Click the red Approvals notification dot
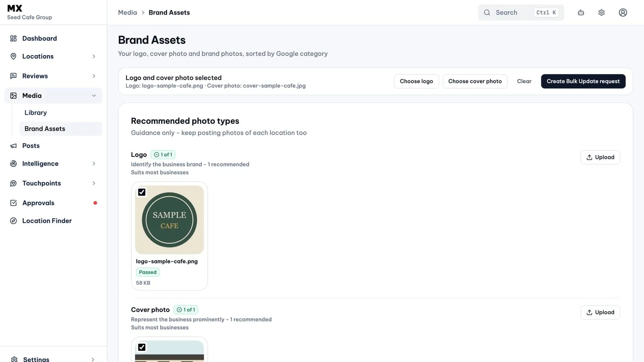Image resolution: width=644 pixels, height=362 pixels. pyautogui.click(x=95, y=203)
